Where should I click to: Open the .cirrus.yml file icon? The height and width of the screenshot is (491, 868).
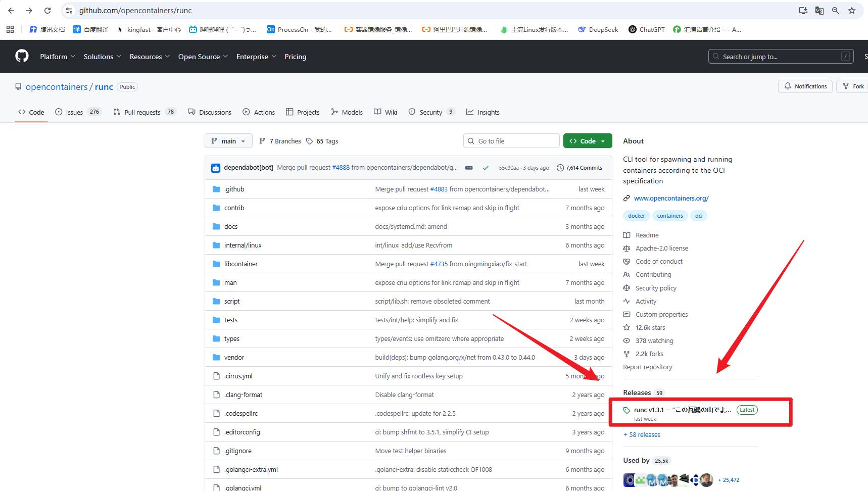tap(216, 376)
